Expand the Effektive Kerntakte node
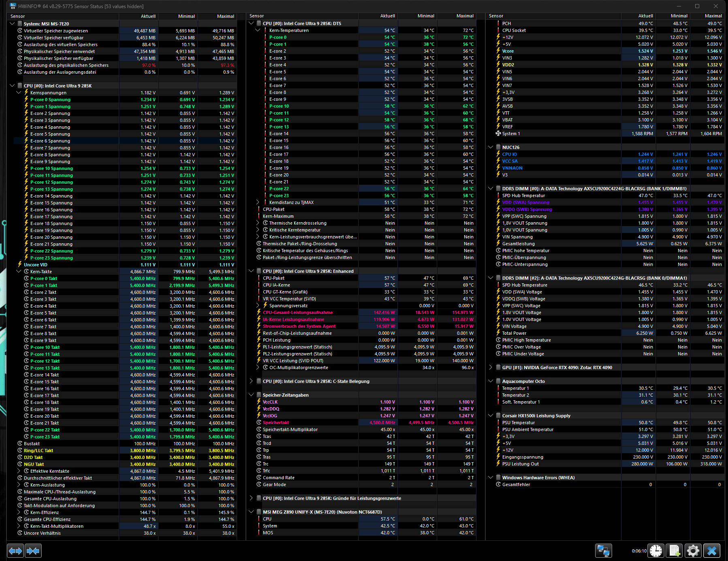The width and height of the screenshot is (728, 561). coord(19,471)
